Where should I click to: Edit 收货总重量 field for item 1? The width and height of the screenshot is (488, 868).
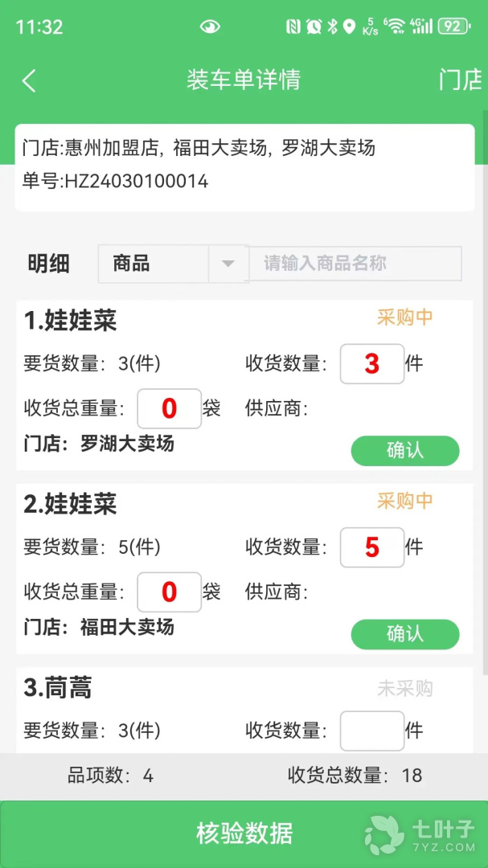(x=169, y=408)
